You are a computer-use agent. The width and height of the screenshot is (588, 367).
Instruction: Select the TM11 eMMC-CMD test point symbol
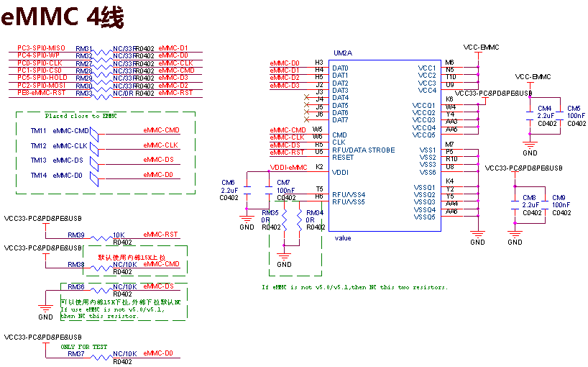click(x=95, y=131)
